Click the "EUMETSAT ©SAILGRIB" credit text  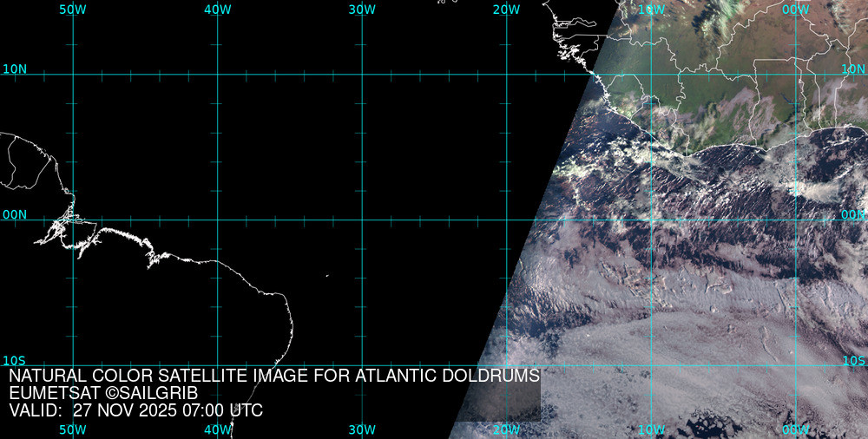tap(103, 393)
